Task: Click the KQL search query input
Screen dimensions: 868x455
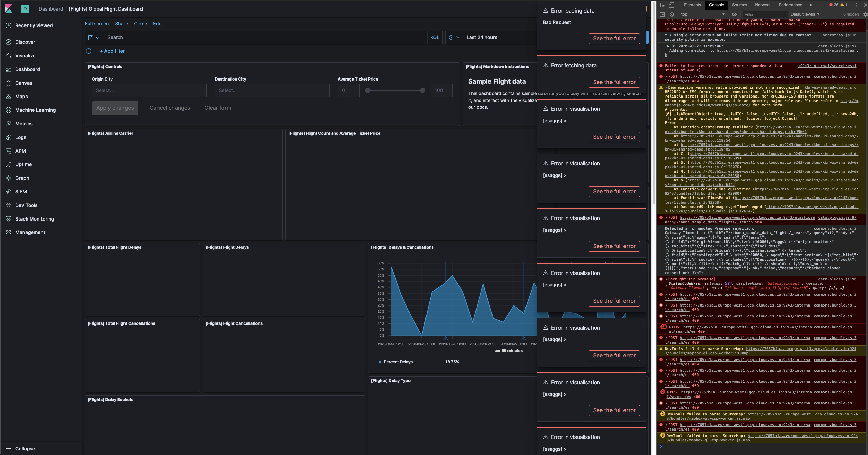Action: [265, 37]
